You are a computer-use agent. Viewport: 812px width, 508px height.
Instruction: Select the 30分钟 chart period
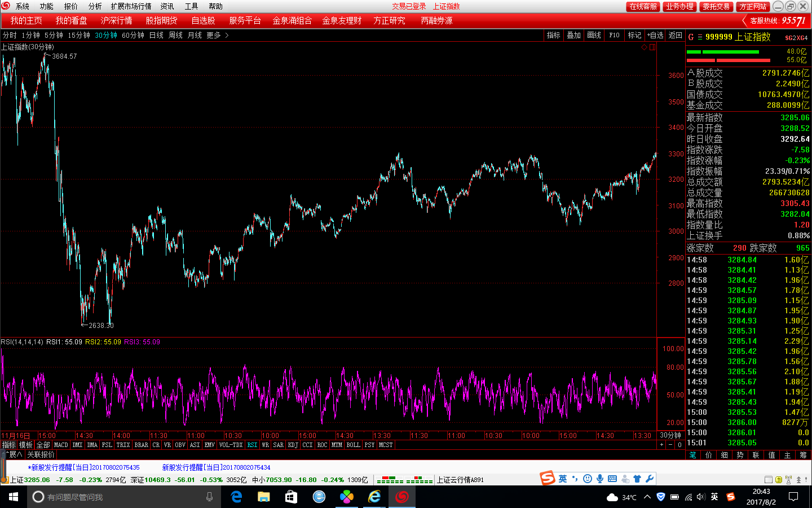[106, 35]
